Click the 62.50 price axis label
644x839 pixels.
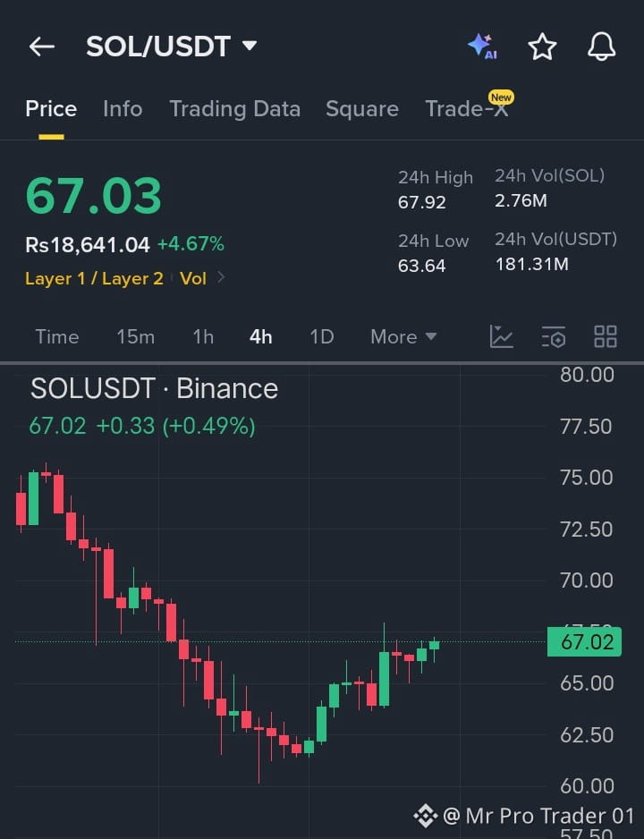click(x=588, y=735)
